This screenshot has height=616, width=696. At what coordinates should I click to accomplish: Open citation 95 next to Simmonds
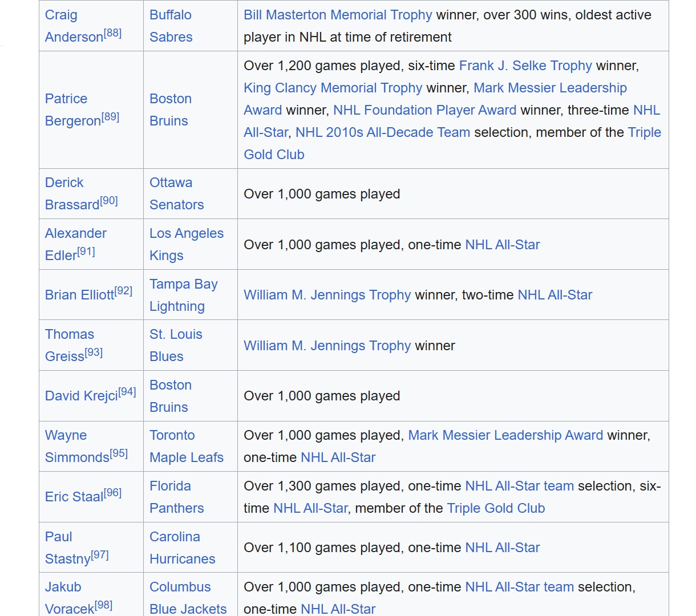point(119,453)
